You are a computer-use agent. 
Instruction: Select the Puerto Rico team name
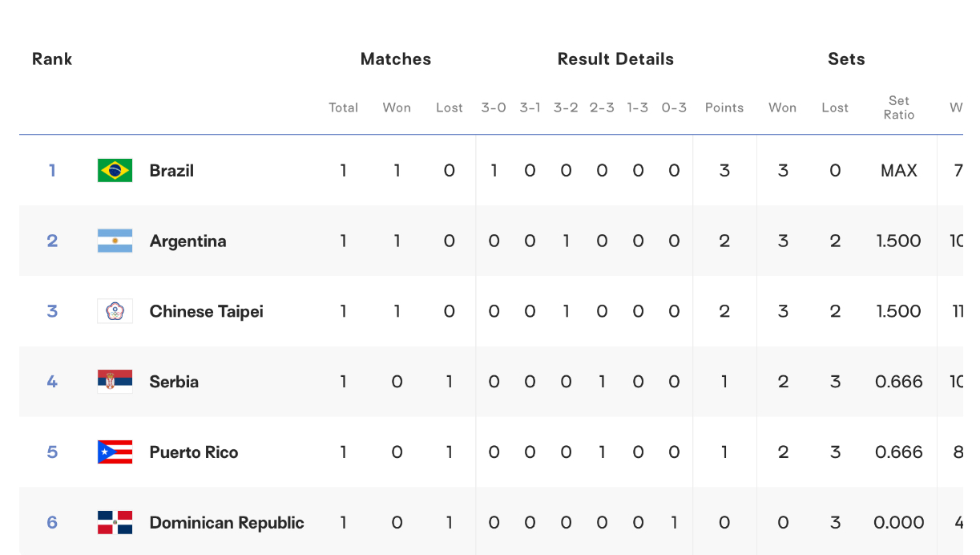point(194,452)
